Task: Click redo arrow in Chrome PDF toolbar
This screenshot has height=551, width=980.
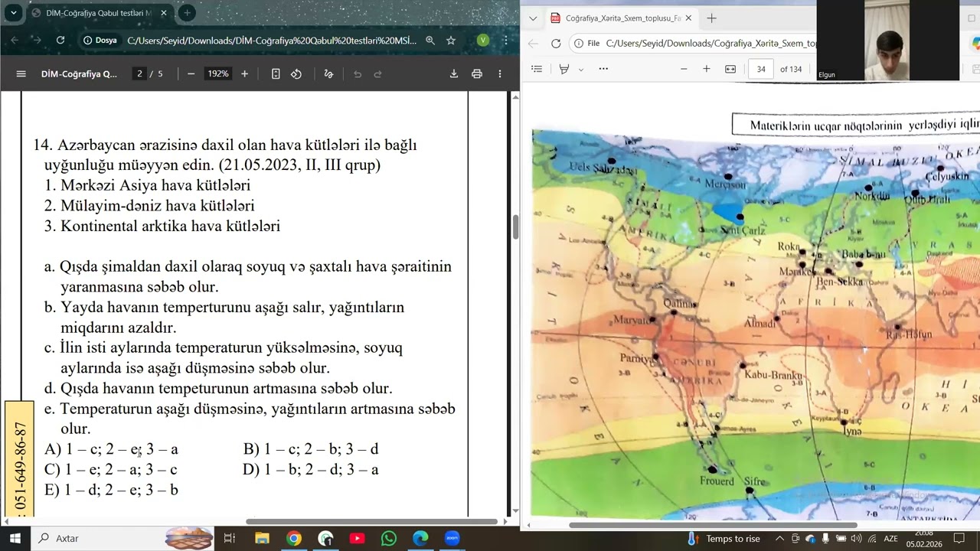Action: pyautogui.click(x=377, y=74)
